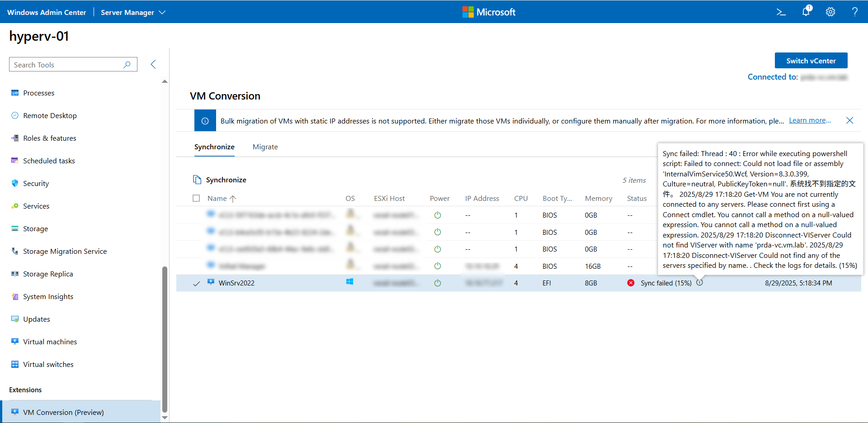Click the 8GB memory cell
The image size is (868, 423).
591,283
